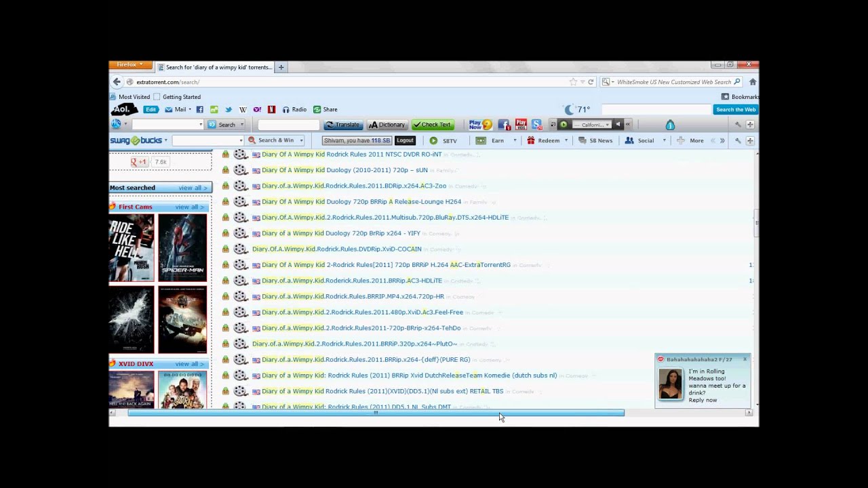This screenshot has height=488, width=868.
Task: Open Twitter from the AOL toolbar
Action: point(229,109)
